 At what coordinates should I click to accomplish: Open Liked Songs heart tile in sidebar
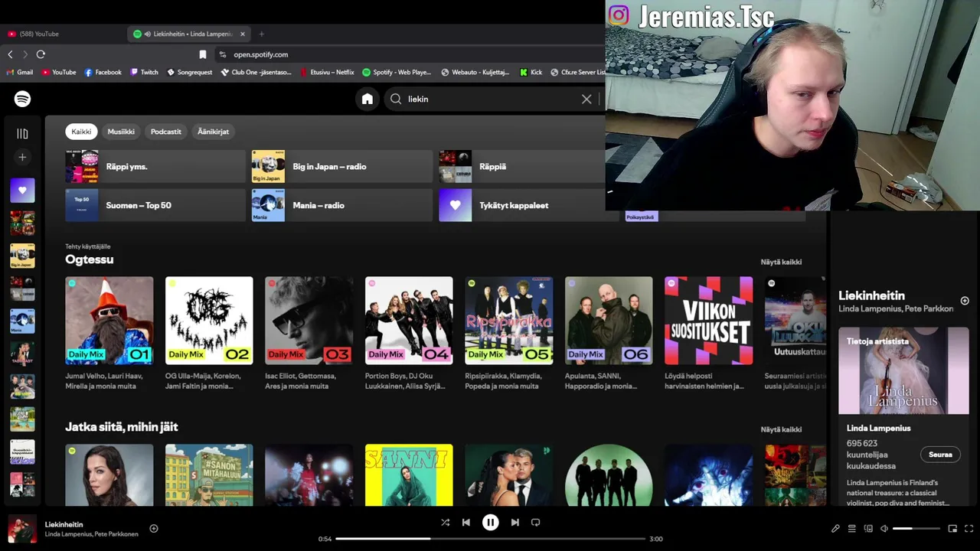click(22, 191)
